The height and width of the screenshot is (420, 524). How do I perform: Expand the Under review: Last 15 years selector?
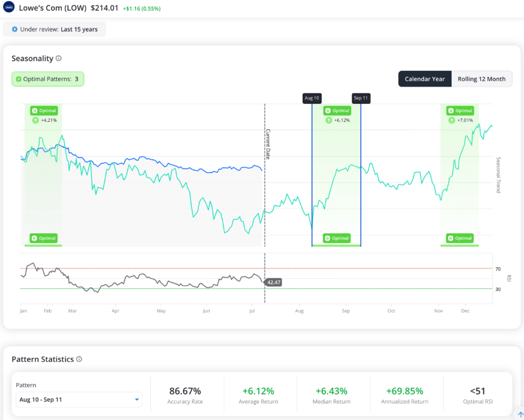pos(55,29)
